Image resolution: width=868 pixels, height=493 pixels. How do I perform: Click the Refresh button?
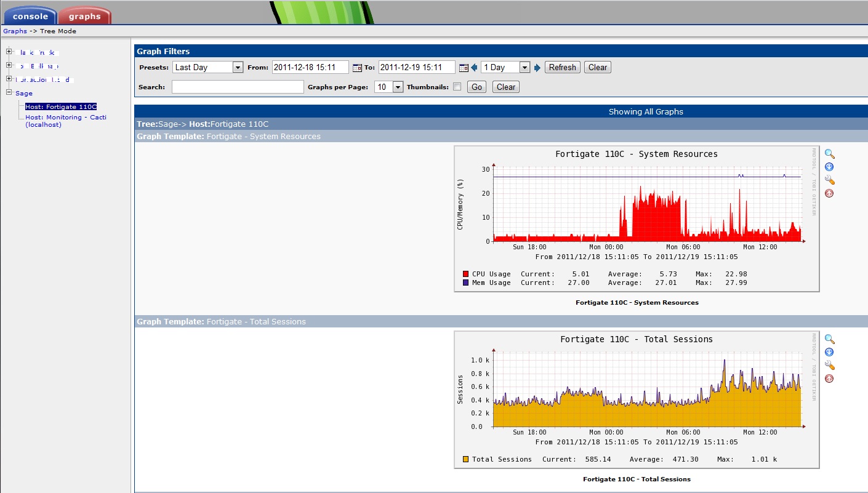[x=563, y=67]
